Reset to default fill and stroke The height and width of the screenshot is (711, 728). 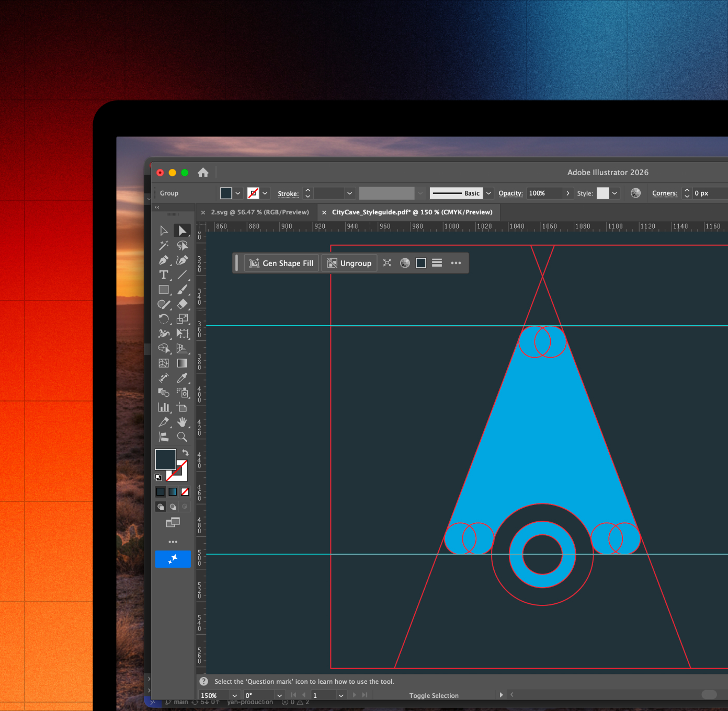158,477
